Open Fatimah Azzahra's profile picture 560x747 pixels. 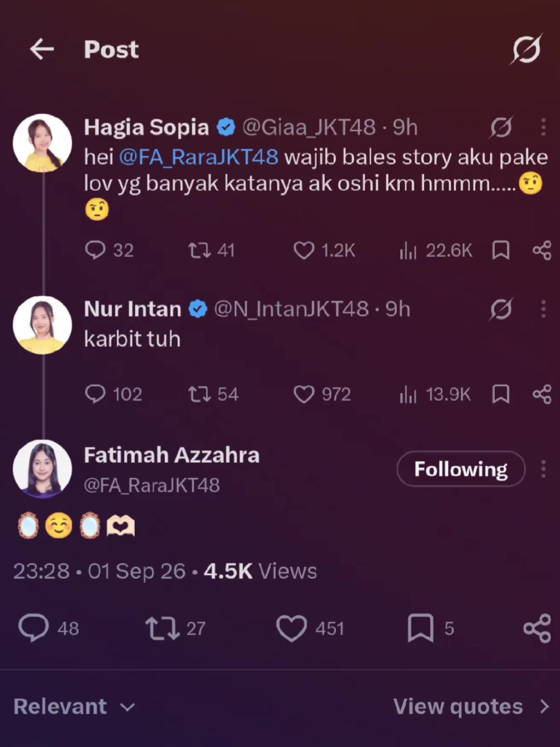coord(42,469)
